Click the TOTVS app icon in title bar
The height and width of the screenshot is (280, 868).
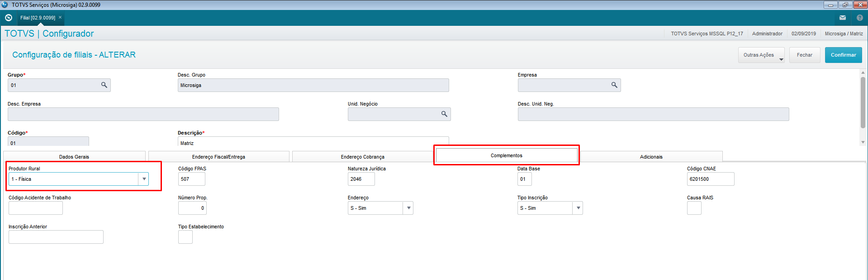click(x=5, y=5)
